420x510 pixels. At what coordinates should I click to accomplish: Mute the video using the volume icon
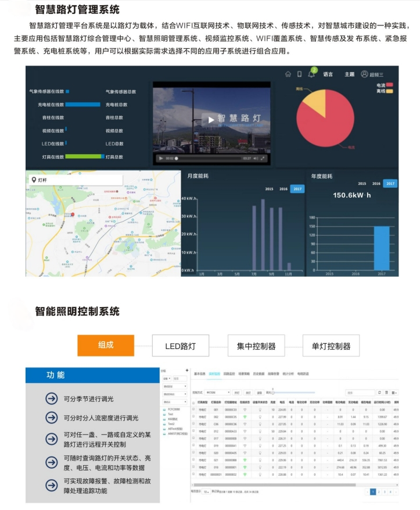pyautogui.click(x=256, y=158)
